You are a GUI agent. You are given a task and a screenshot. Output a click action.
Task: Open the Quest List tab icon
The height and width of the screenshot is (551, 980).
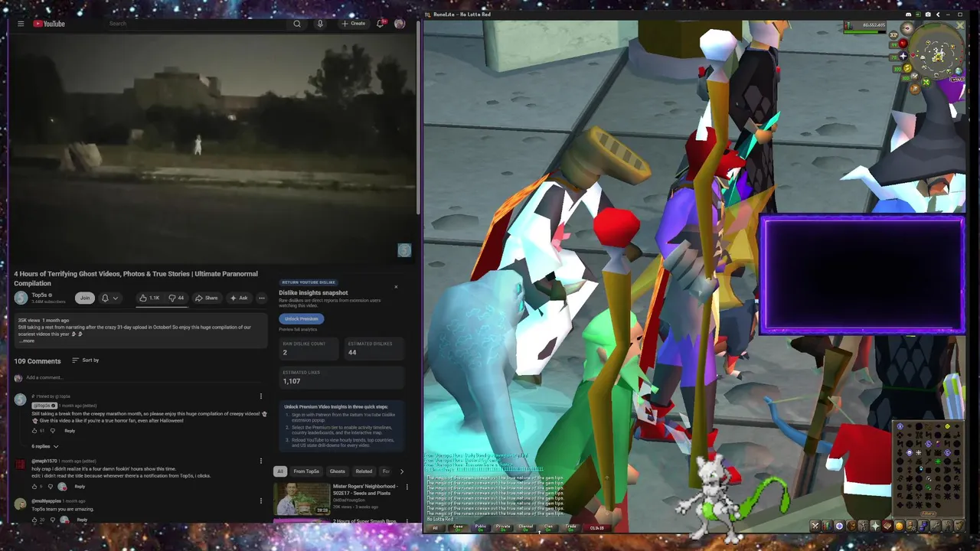(x=839, y=526)
